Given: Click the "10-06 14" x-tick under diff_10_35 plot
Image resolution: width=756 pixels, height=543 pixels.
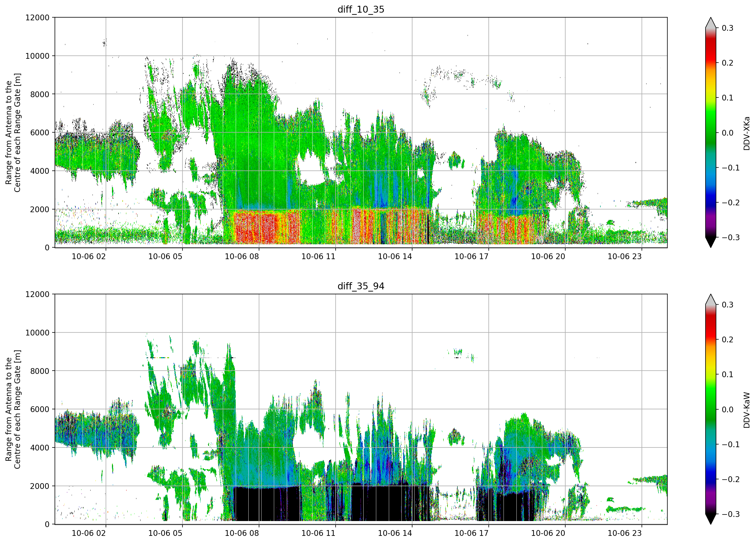Looking at the screenshot, I should tap(395, 256).
